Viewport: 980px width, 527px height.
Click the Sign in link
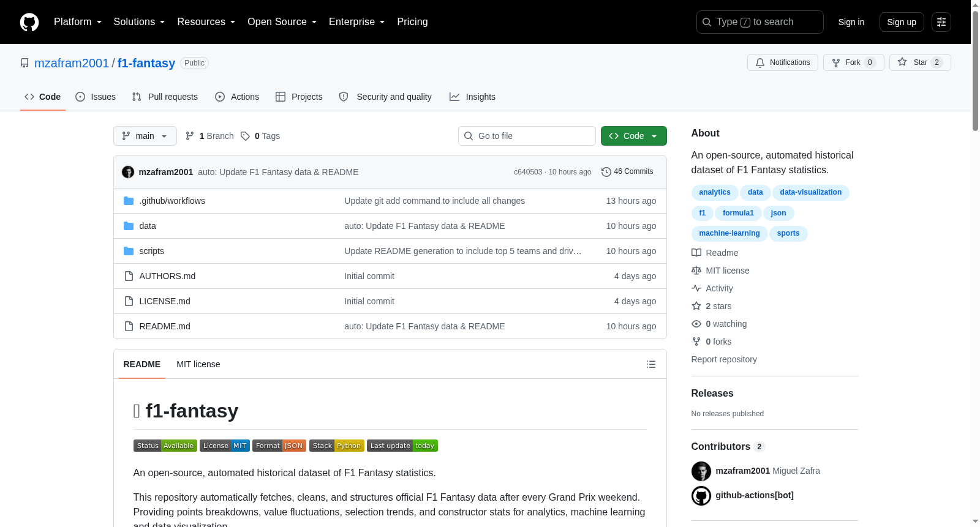pyautogui.click(x=851, y=22)
